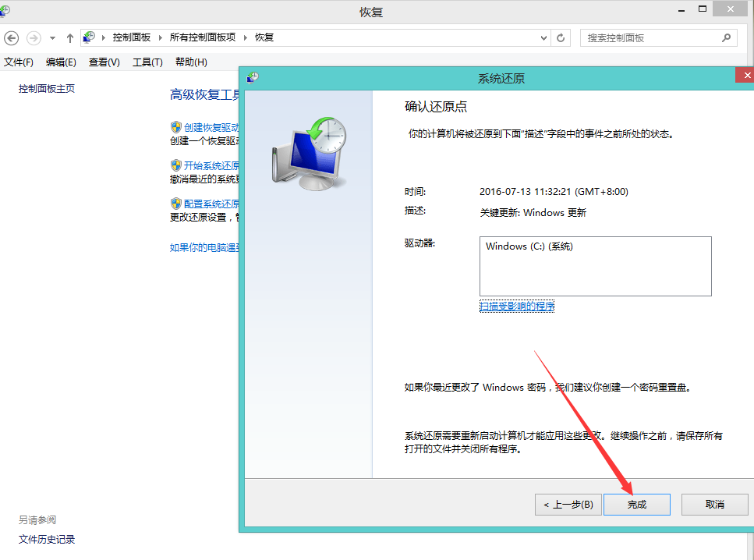Go back with the navigation Back arrow
The image size is (754, 560).
(x=11, y=38)
